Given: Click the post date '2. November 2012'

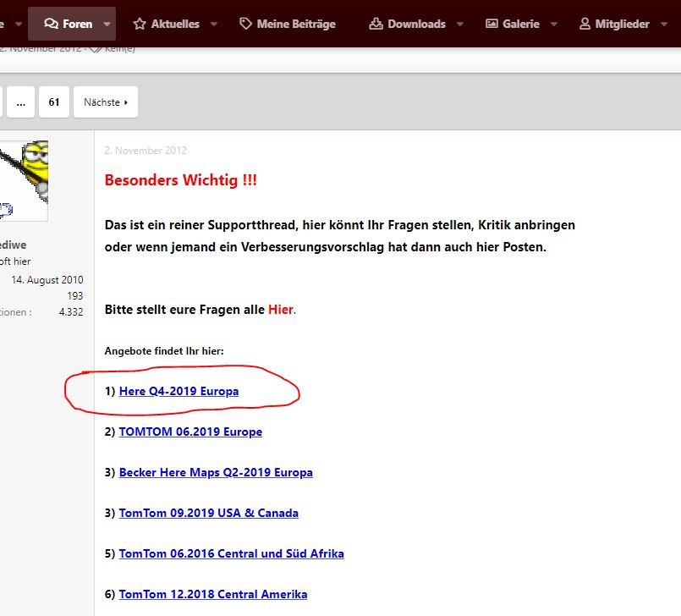Looking at the screenshot, I should pos(146,151).
